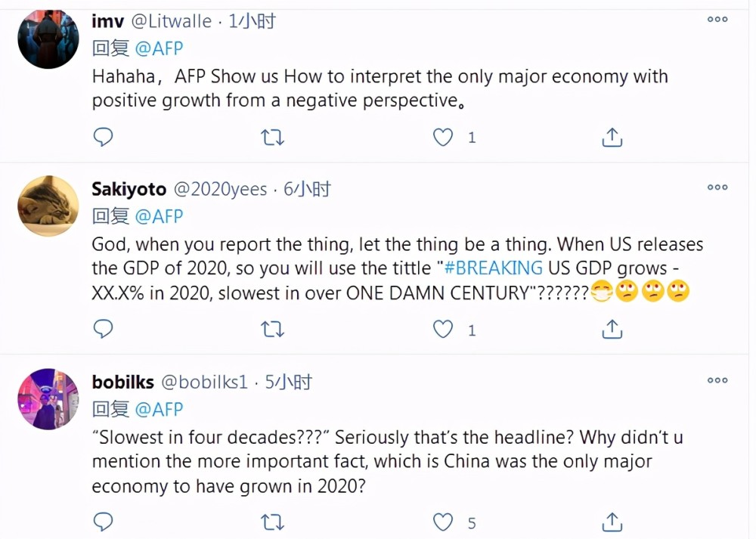Screen dimensions: 756x539
Task: View imv's profile avatar
Action: click(48, 39)
